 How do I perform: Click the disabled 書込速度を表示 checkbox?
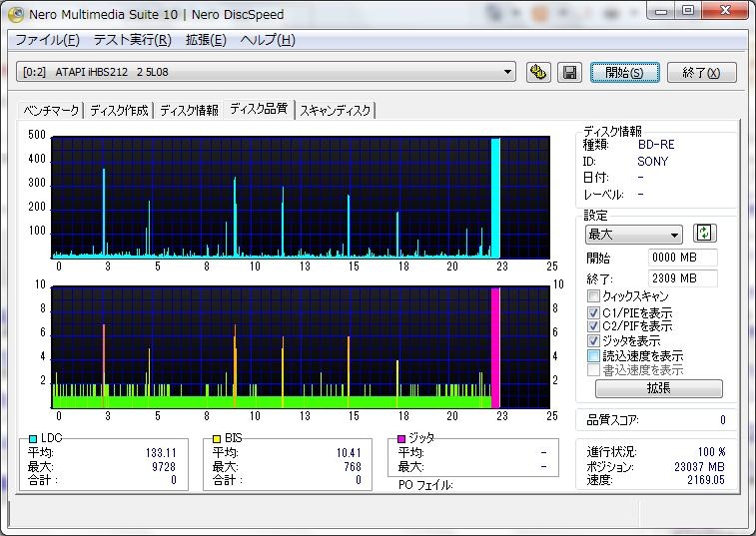point(593,369)
